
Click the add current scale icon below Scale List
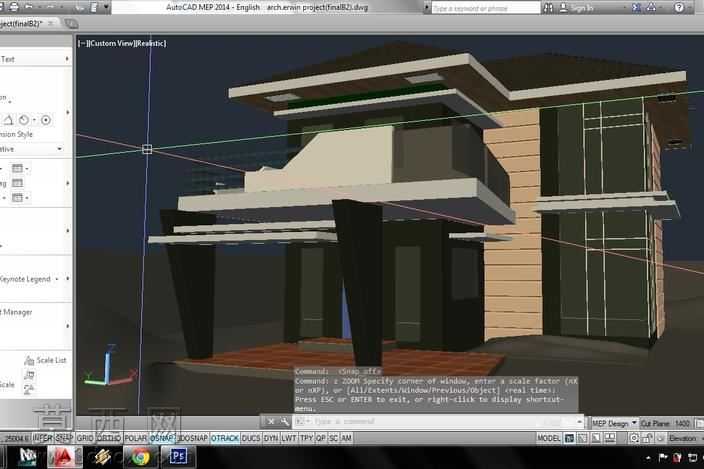pyautogui.click(x=29, y=375)
